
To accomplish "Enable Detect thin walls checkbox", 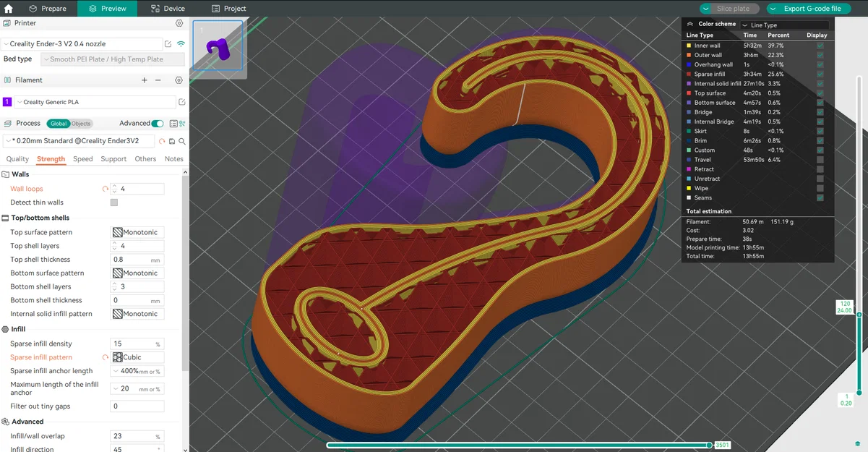I will [x=114, y=202].
